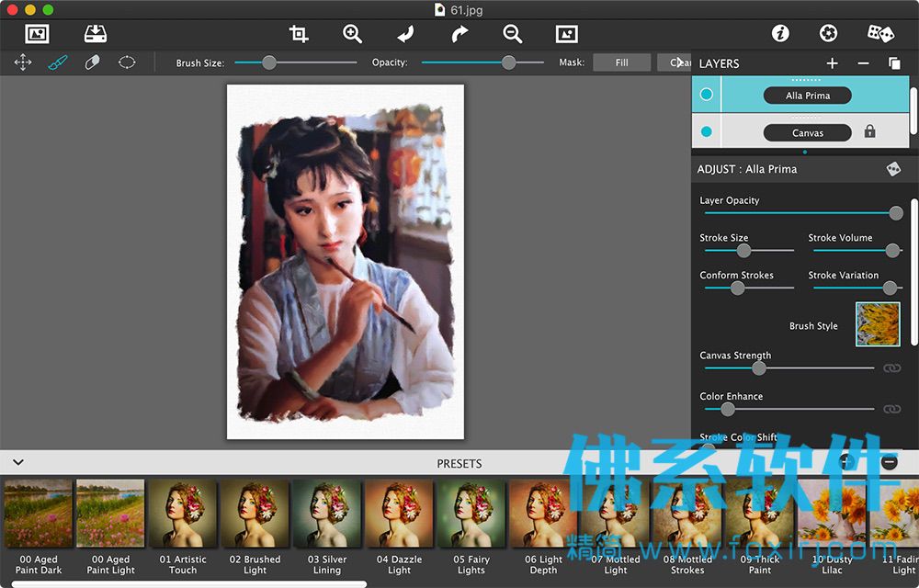Adjust the Layer Opacity slider
The image size is (919, 588).
click(x=800, y=213)
